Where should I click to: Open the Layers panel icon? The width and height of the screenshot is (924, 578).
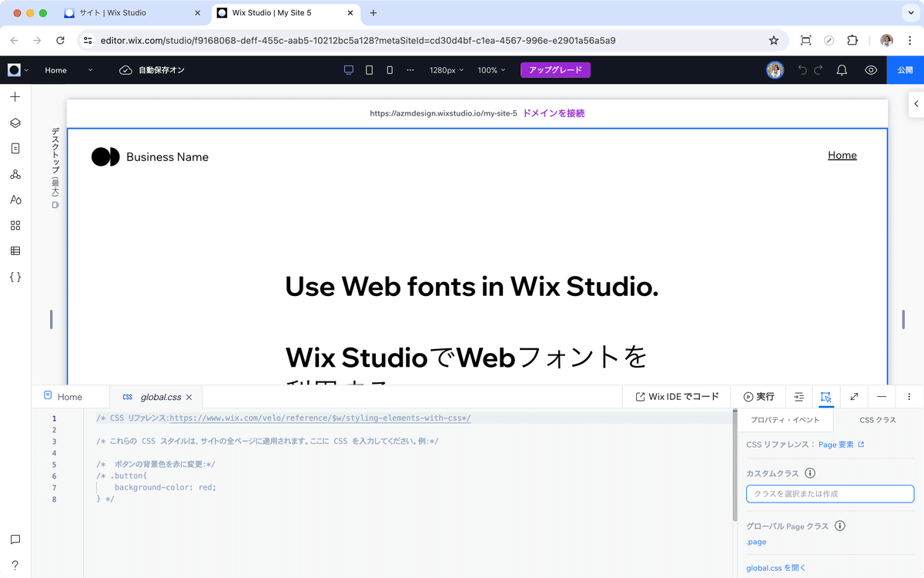tap(15, 123)
